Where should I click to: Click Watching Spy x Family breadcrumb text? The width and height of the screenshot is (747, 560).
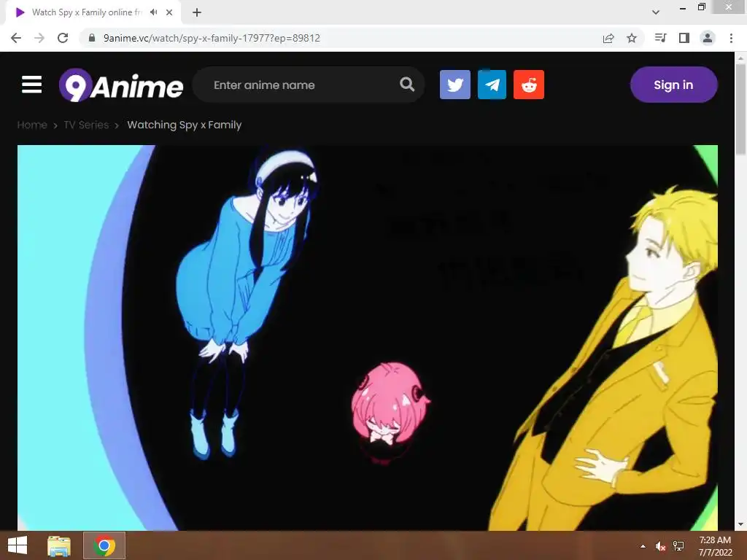tap(185, 125)
